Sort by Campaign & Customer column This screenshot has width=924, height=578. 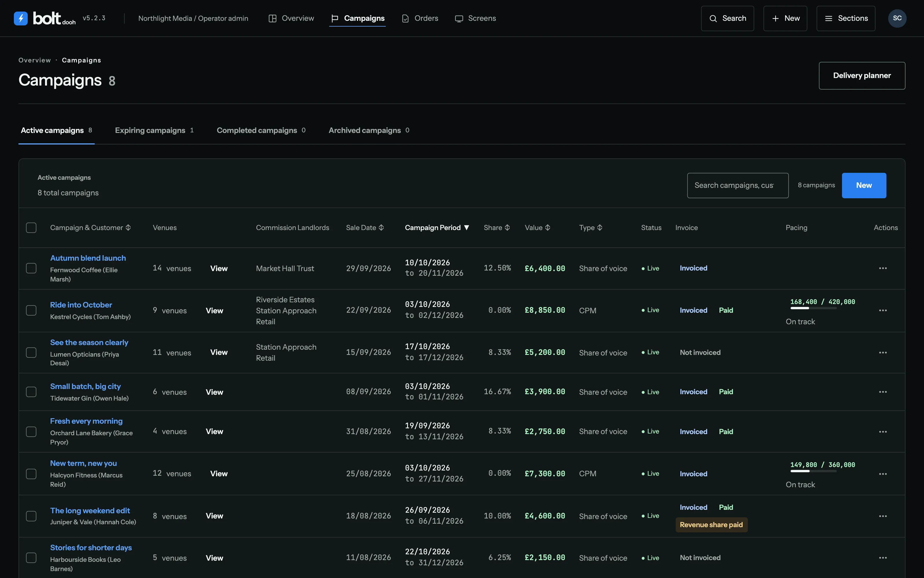(90, 228)
